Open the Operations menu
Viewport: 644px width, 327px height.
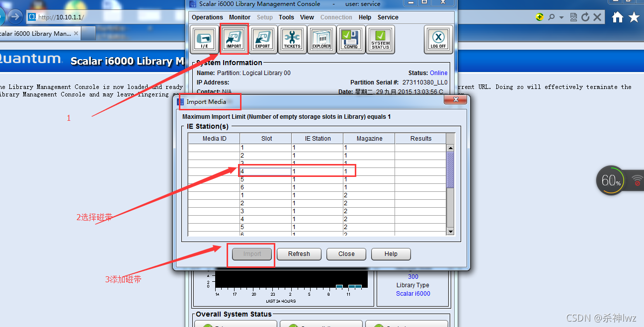click(207, 17)
